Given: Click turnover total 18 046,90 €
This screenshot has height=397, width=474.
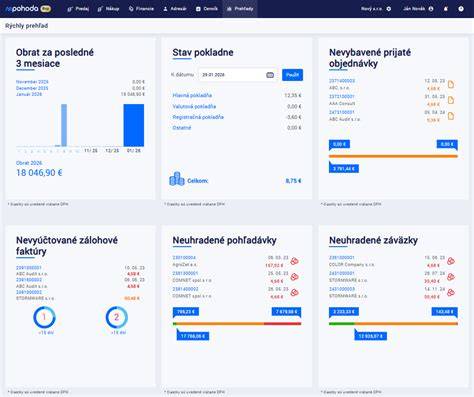Looking at the screenshot, I should (x=39, y=173).
